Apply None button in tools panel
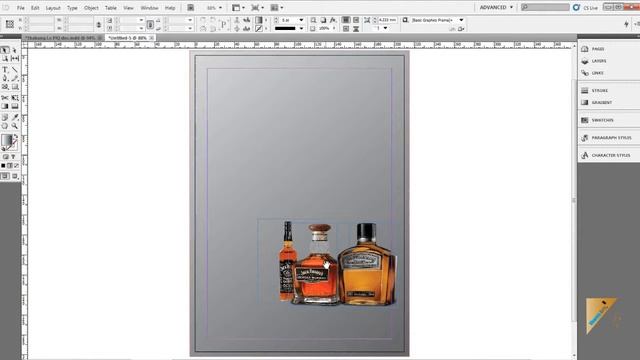Image resolution: width=640 pixels, height=360 pixels. pos(16,166)
